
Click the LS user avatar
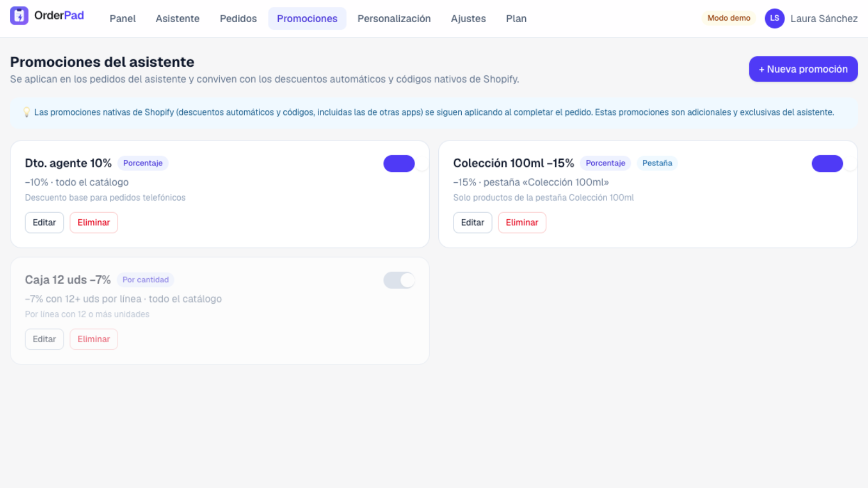point(775,18)
